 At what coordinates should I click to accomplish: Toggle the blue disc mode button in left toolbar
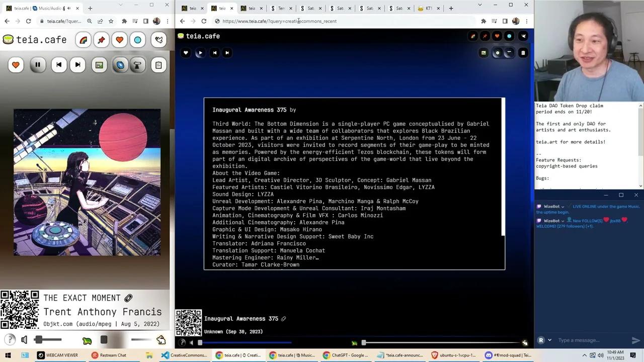[x=120, y=65]
